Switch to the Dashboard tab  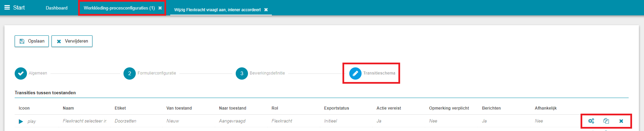[x=57, y=8]
